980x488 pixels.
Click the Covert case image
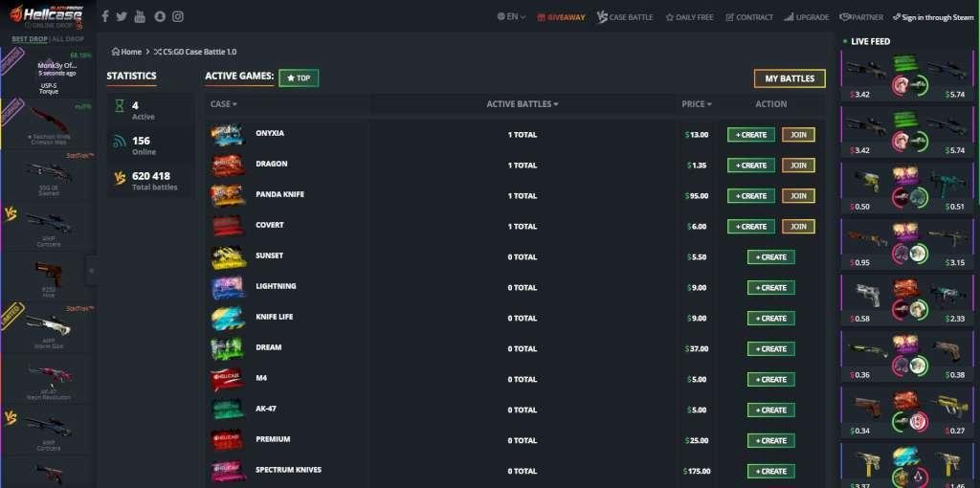pyautogui.click(x=228, y=226)
